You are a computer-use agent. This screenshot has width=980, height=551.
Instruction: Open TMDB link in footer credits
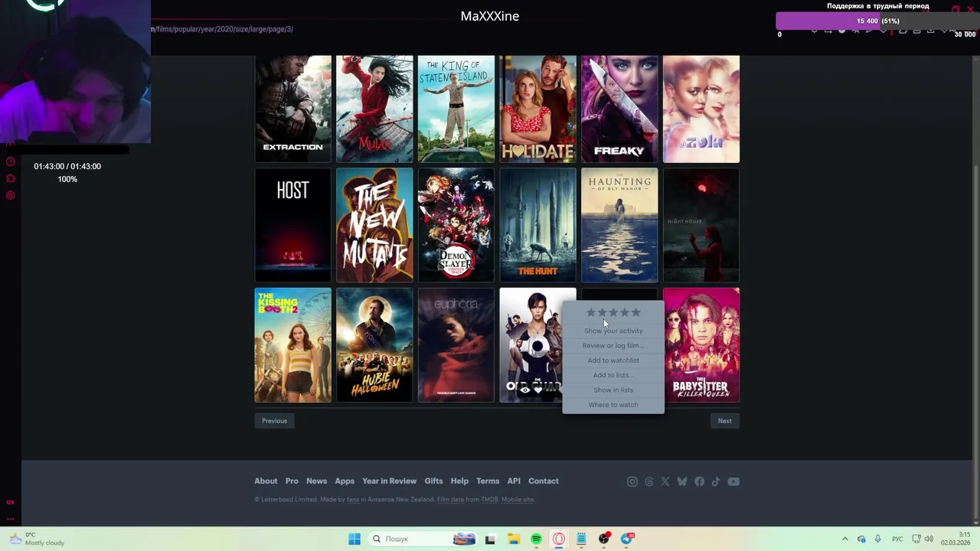(489, 500)
